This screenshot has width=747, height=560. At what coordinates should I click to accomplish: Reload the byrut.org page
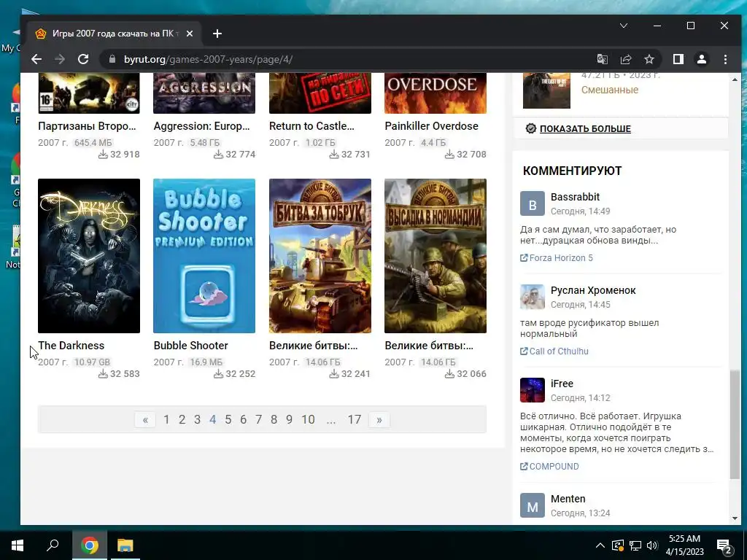point(83,60)
